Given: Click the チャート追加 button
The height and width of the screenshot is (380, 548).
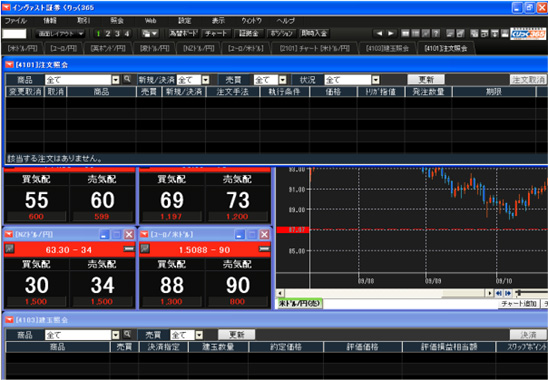Looking at the screenshot, I should [519, 304].
